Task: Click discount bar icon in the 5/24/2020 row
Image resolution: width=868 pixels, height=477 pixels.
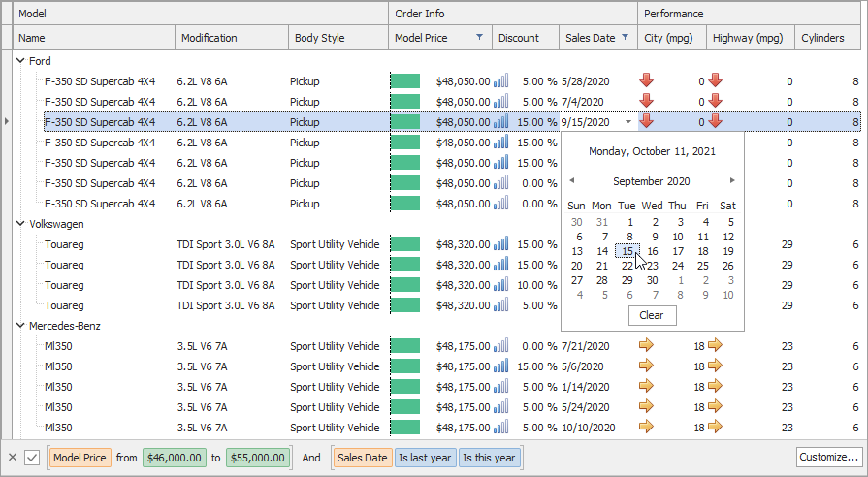Action: click(500, 407)
